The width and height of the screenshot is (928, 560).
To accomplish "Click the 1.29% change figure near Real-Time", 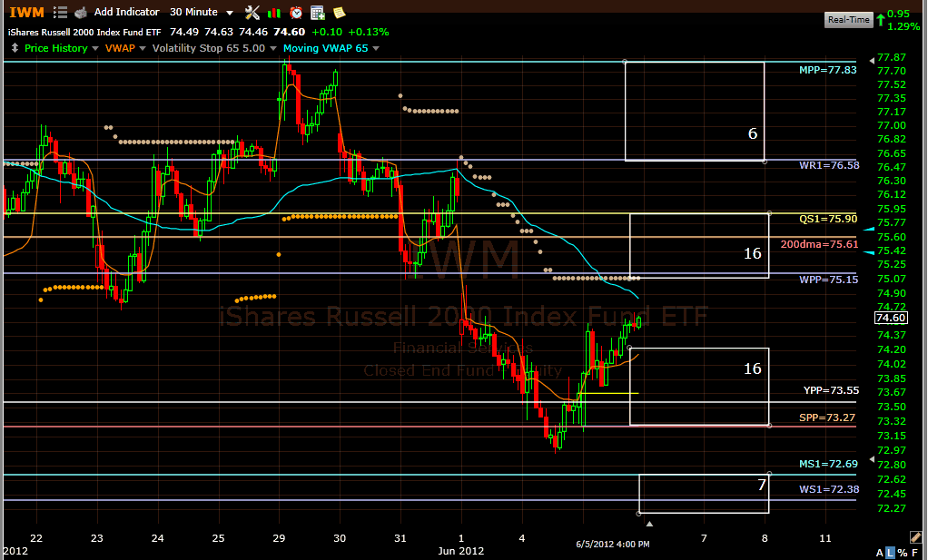I will (903, 26).
